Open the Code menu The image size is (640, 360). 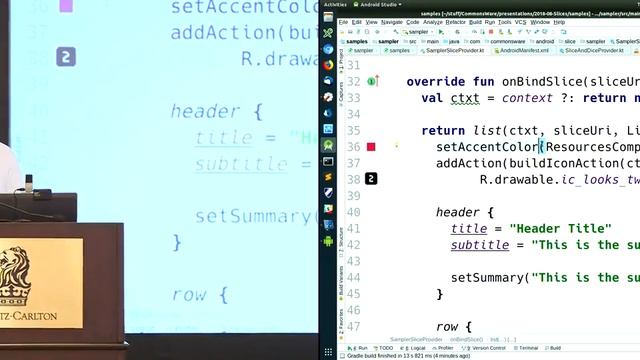[x=413, y=22]
